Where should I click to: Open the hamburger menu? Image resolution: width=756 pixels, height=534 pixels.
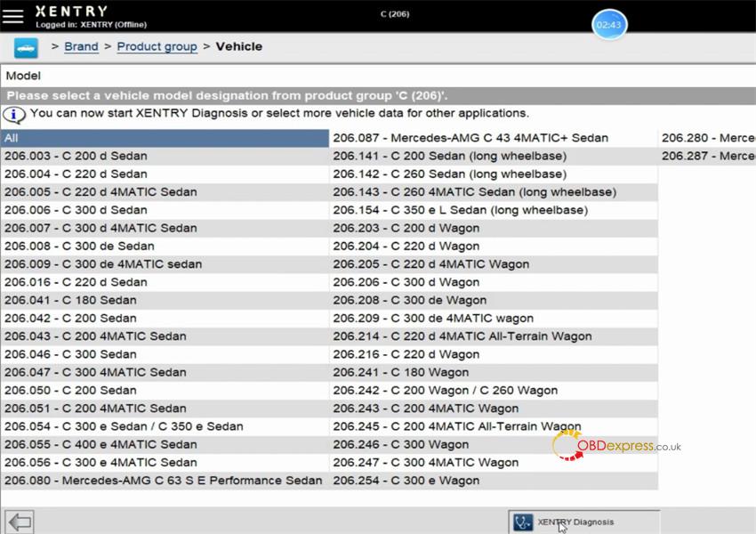[x=12, y=15]
